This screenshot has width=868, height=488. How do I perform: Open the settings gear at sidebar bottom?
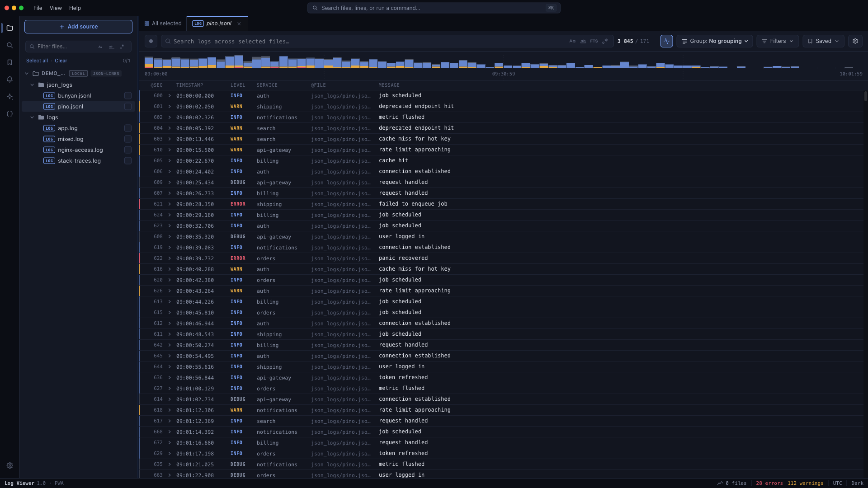[9, 465]
